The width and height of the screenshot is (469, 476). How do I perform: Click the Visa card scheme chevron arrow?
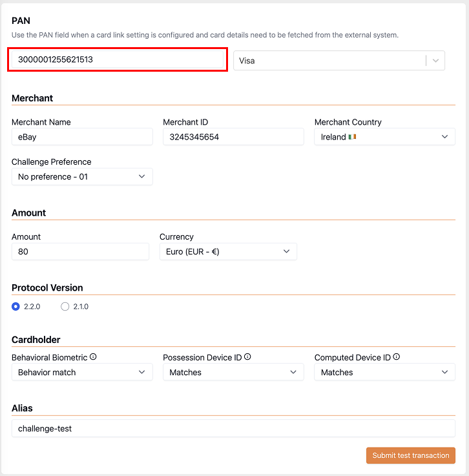435,61
